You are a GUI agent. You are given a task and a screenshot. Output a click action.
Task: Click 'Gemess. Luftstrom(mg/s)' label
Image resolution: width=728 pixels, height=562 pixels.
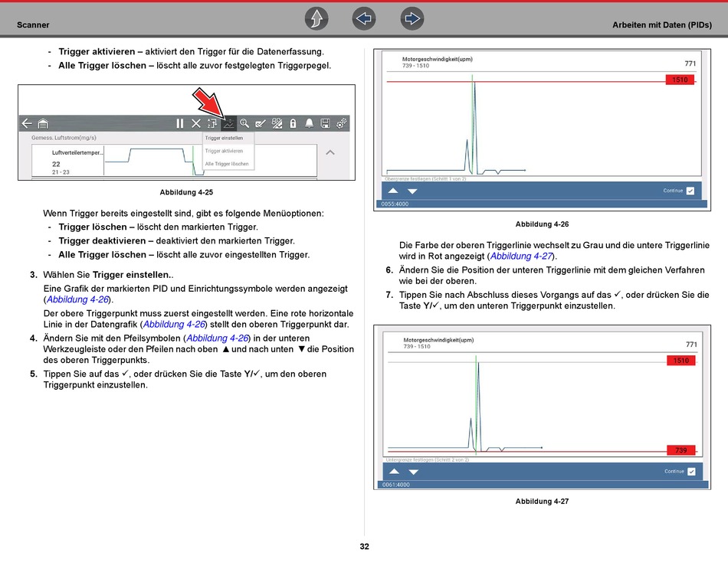click(x=64, y=138)
